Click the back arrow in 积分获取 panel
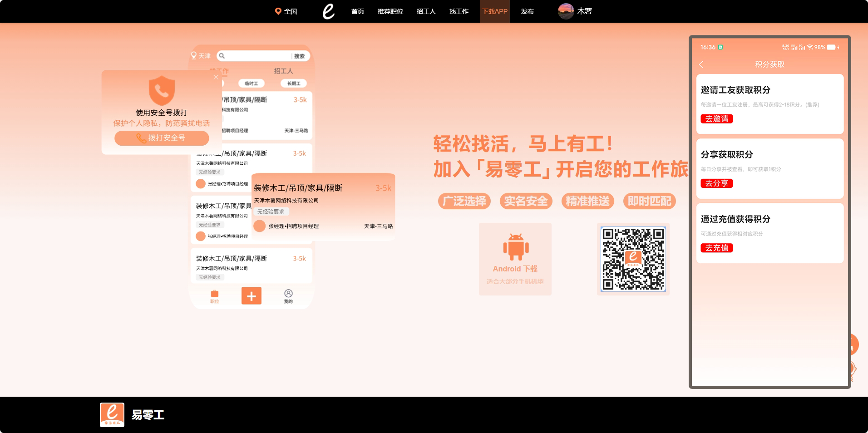This screenshot has height=433, width=868. click(701, 64)
